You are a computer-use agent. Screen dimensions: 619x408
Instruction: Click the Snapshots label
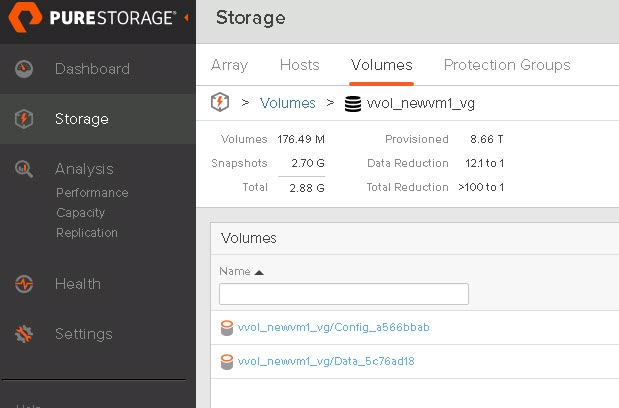click(239, 163)
